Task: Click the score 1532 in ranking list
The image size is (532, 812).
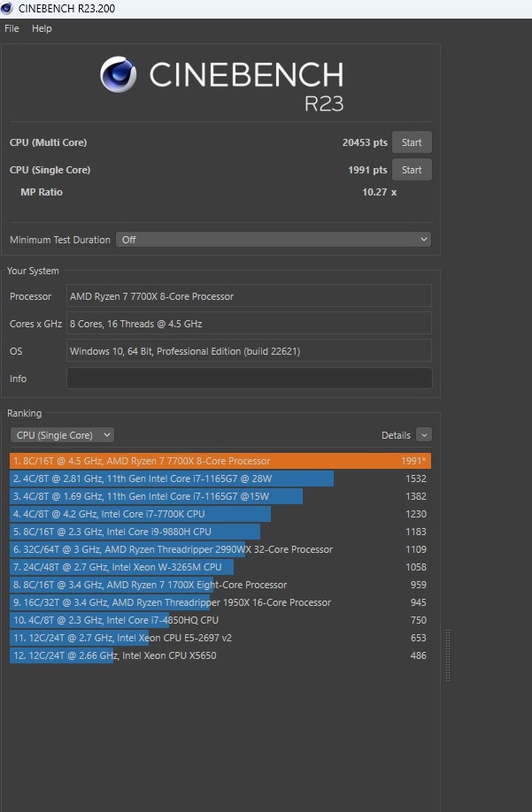Action: [x=416, y=479]
